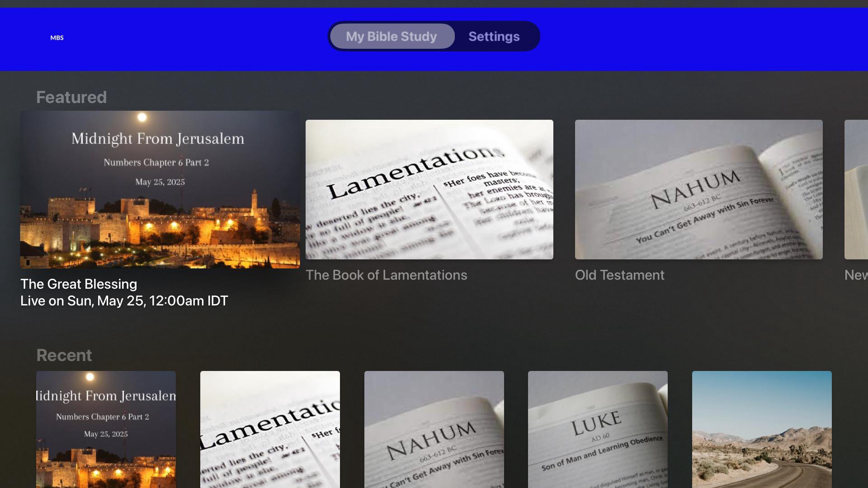Viewport: 868px width, 488px height.
Task: Select the featured Lamentations book image
Action: click(429, 189)
